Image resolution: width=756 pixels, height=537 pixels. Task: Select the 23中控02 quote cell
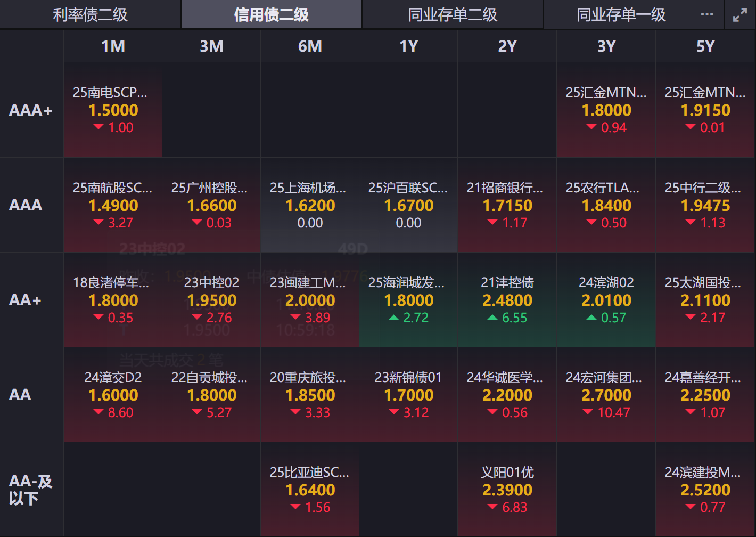click(x=211, y=300)
